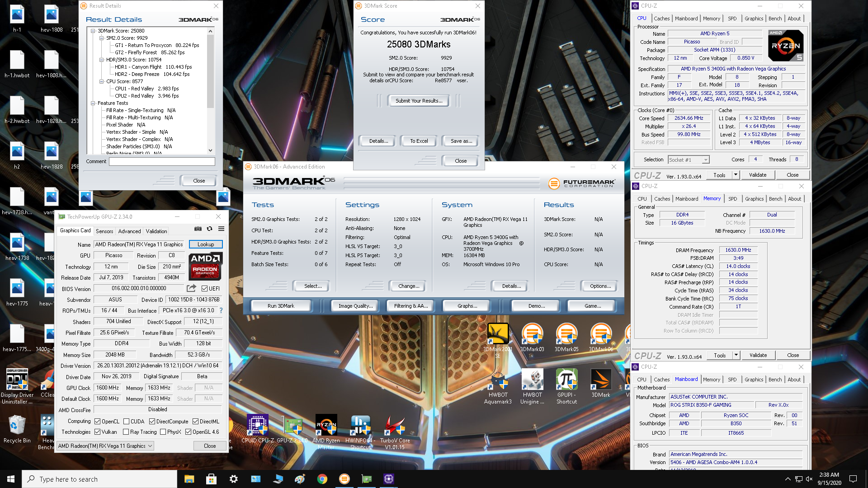Image resolution: width=868 pixels, height=488 pixels.
Task: Open Tools dropdown arrow in CPU tab window
Action: 736,175
